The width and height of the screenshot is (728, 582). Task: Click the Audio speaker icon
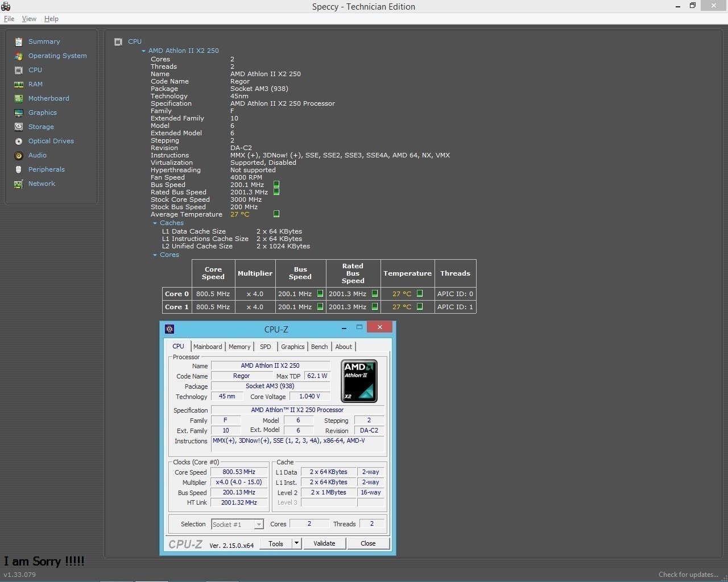click(x=19, y=155)
